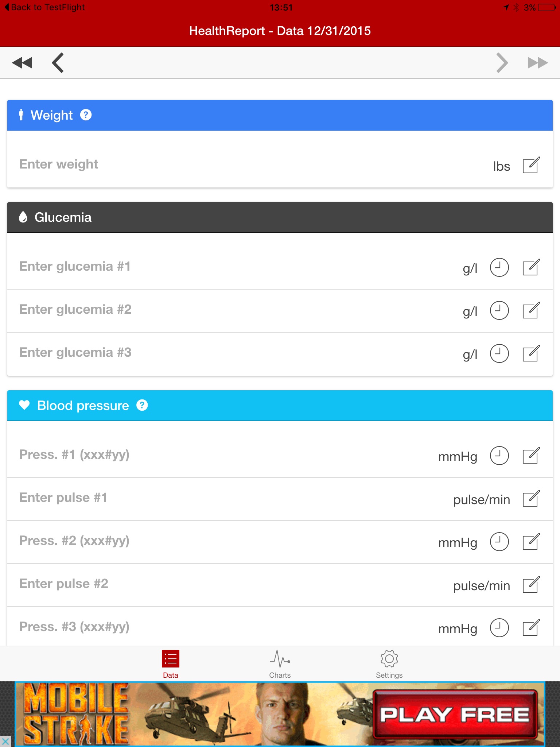This screenshot has height=747, width=560.
Task: Tap clock icon for Press. #1 row
Action: click(x=499, y=456)
